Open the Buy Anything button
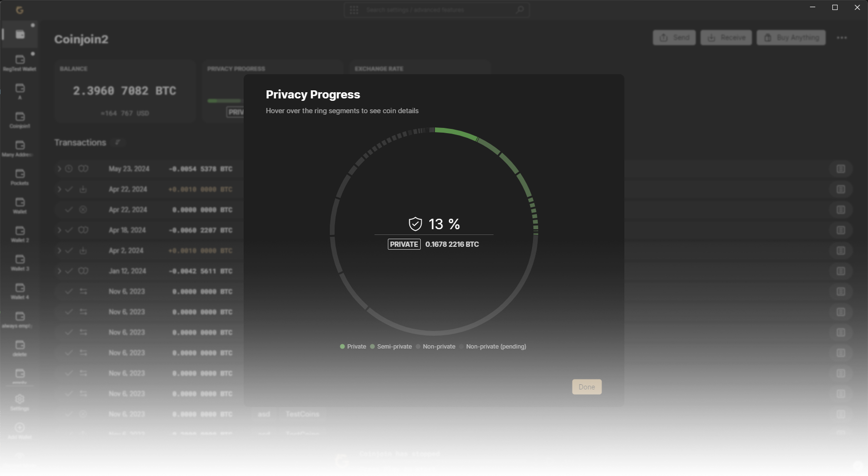 tap(791, 38)
